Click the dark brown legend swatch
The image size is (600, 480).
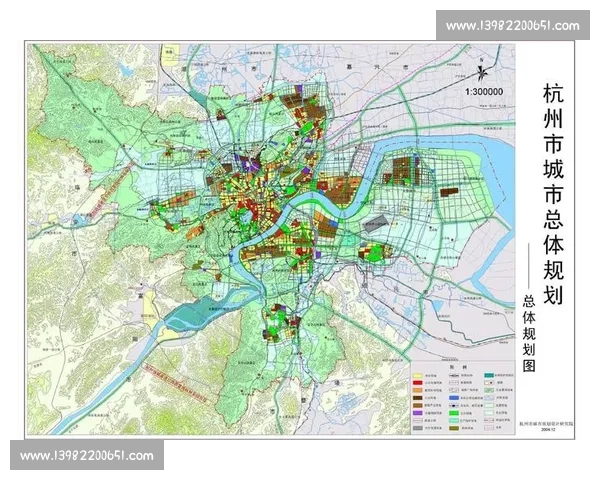point(417,398)
